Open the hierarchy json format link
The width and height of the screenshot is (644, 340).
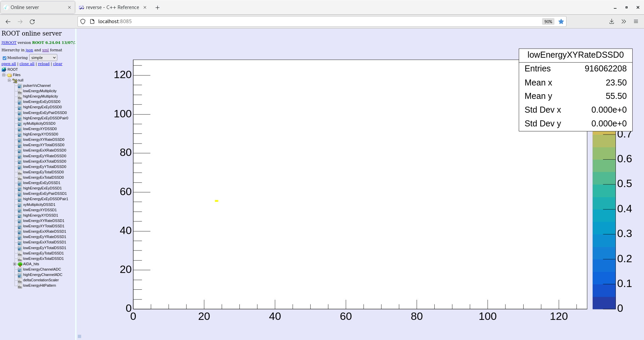click(x=29, y=50)
